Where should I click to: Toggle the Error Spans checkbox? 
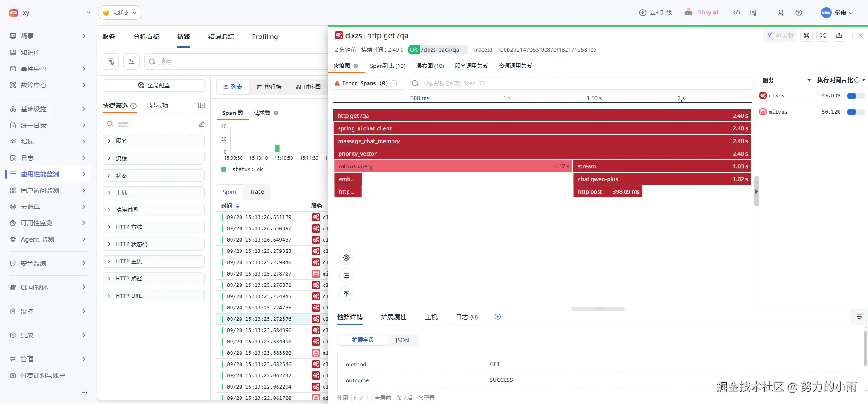394,83
